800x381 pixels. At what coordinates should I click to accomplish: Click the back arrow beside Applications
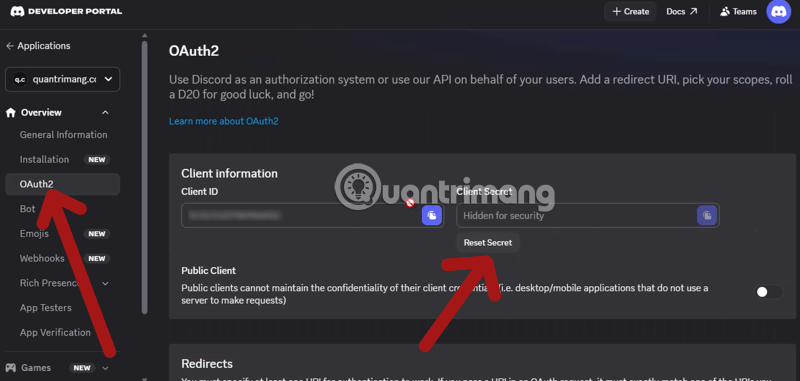[x=10, y=46]
